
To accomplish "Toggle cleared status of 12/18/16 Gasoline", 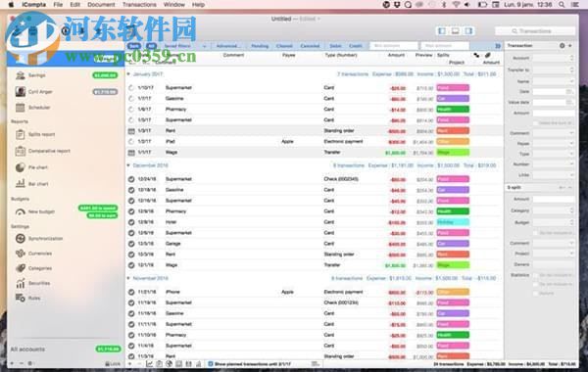I will point(131,190).
